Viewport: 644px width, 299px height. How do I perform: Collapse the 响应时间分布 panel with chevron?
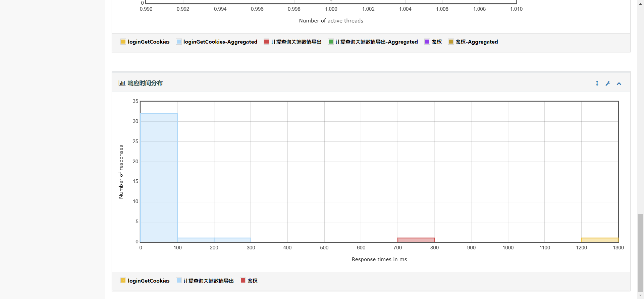[x=619, y=83]
